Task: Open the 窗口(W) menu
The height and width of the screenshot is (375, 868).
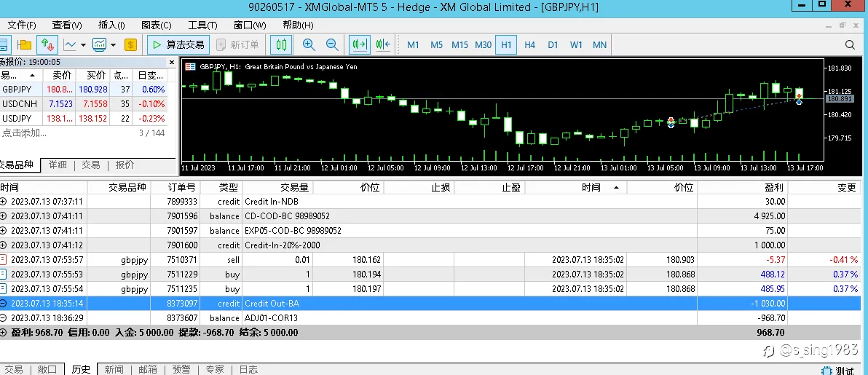Action: [250, 25]
